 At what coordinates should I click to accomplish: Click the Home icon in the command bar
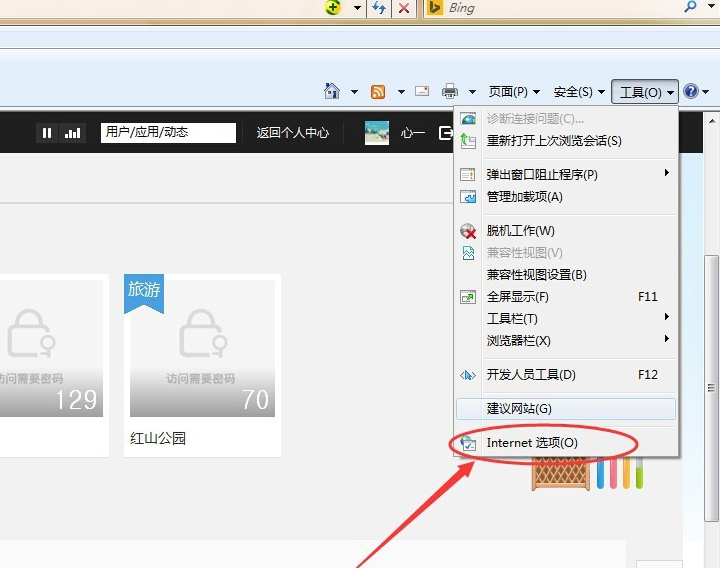coord(332,92)
